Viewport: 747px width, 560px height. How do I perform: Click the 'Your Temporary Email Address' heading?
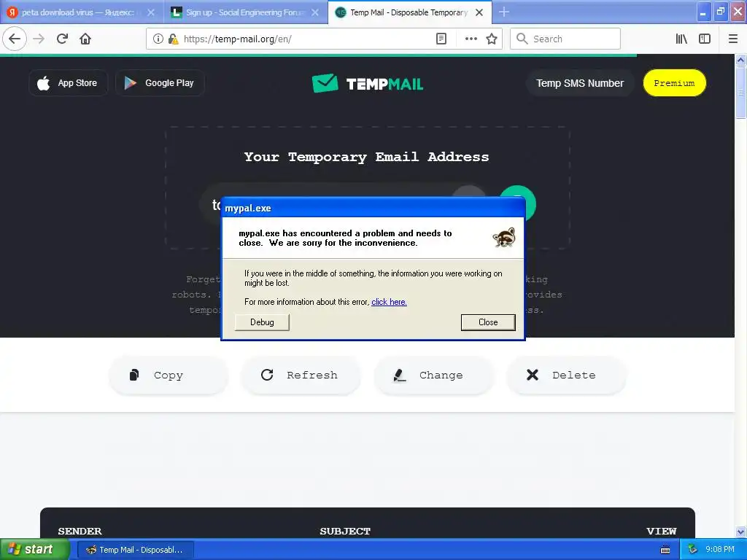366,157
